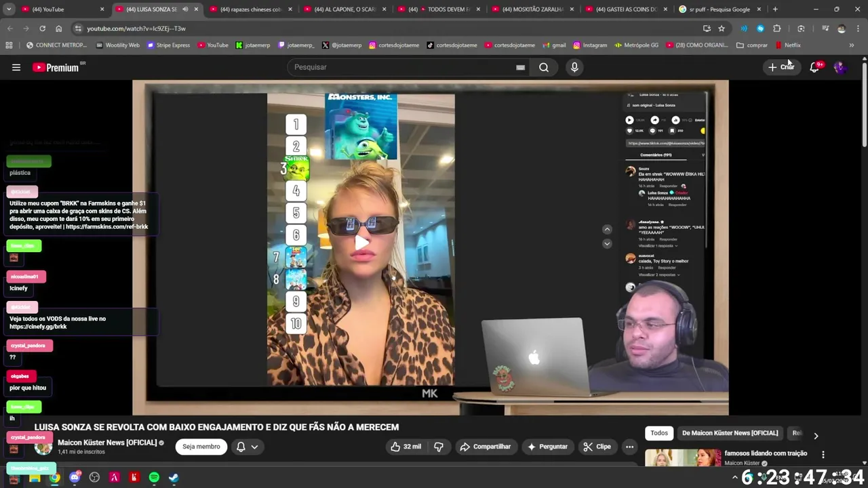Navigate back in browser history
Image resolution: width=868 pixels, height=488 pixels.
(x=10, y=28)
